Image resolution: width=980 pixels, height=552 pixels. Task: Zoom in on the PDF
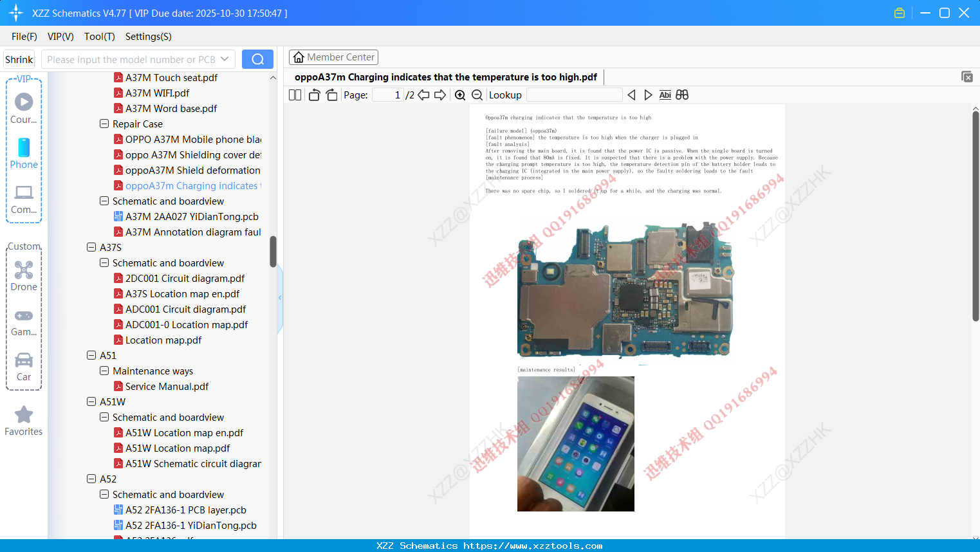[460, 95]
